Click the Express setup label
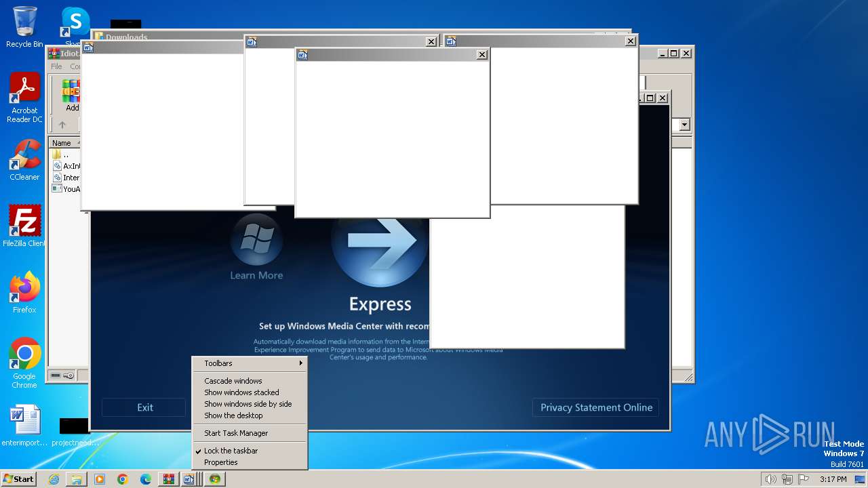This screenshot has height=488, width=868. (x=380, y=304)
